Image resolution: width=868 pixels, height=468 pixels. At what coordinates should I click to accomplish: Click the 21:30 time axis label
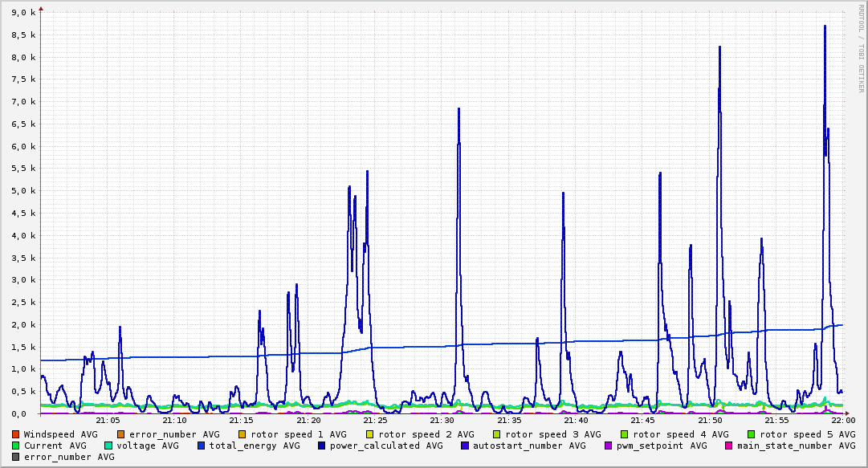tap(442, 421)
